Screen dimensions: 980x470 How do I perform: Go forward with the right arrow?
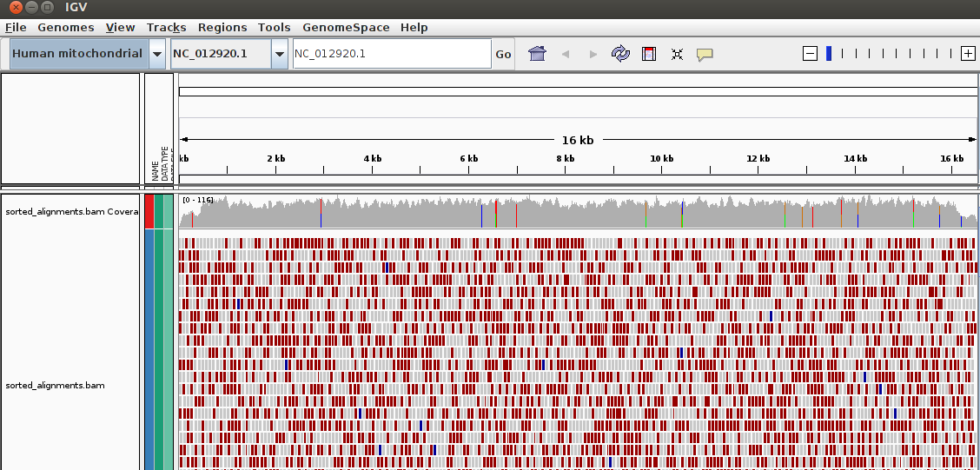(593, 54)
